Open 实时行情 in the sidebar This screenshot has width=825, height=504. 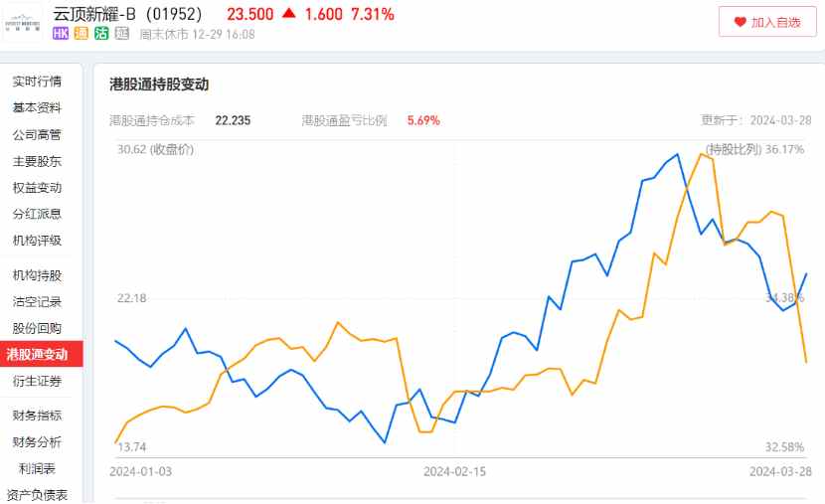37,82
